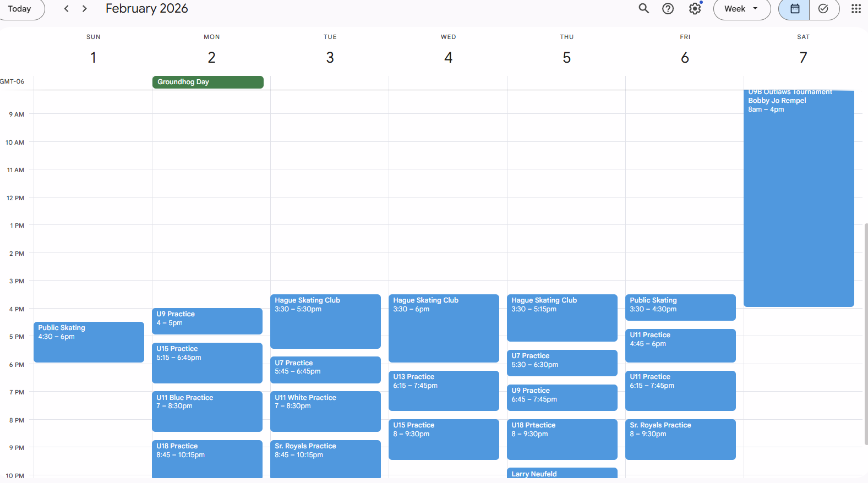868x483 pixels.
Task: Select Tuesday 3 date header
Action: tap(330, 57)
